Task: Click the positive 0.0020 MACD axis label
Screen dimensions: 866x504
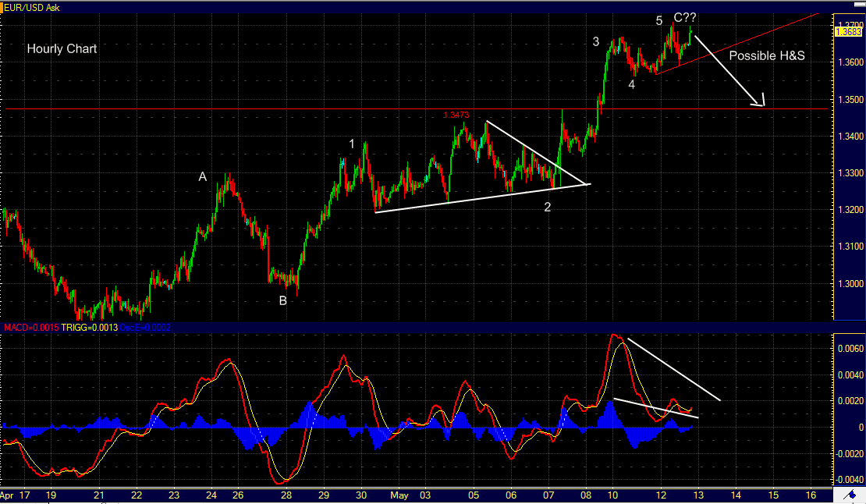Action: point(850,401)
